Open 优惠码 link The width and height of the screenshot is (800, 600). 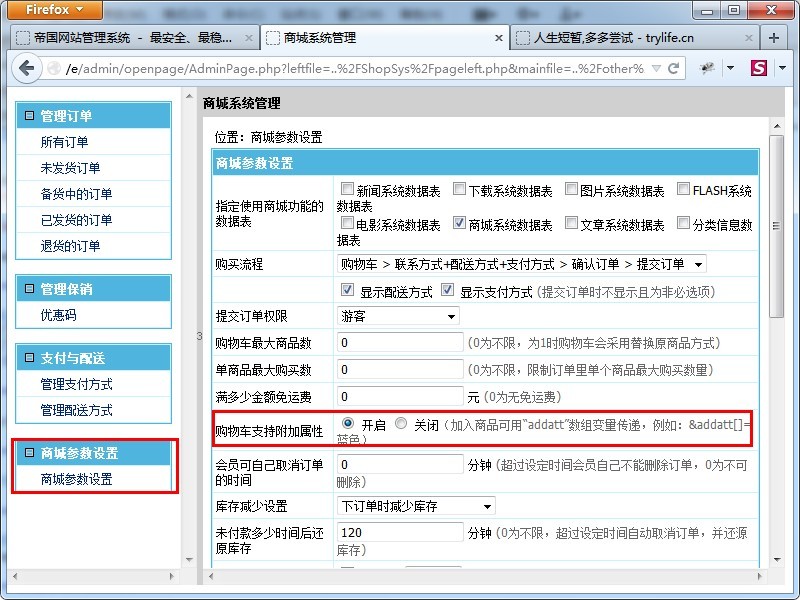pos(59,315)
